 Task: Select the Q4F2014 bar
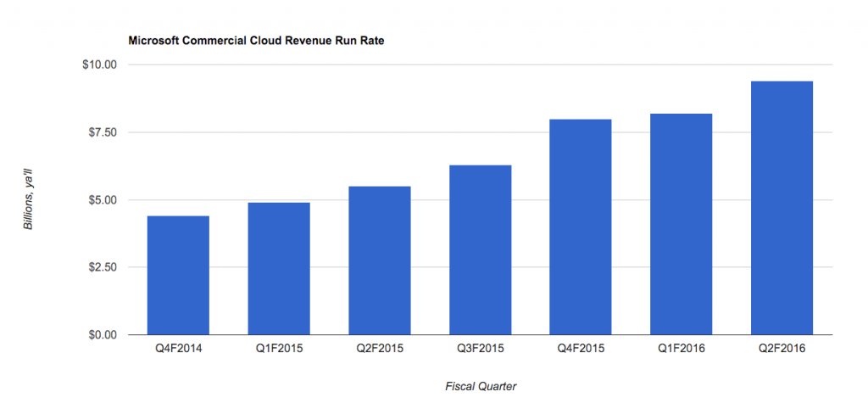click(x=178, y=275)
